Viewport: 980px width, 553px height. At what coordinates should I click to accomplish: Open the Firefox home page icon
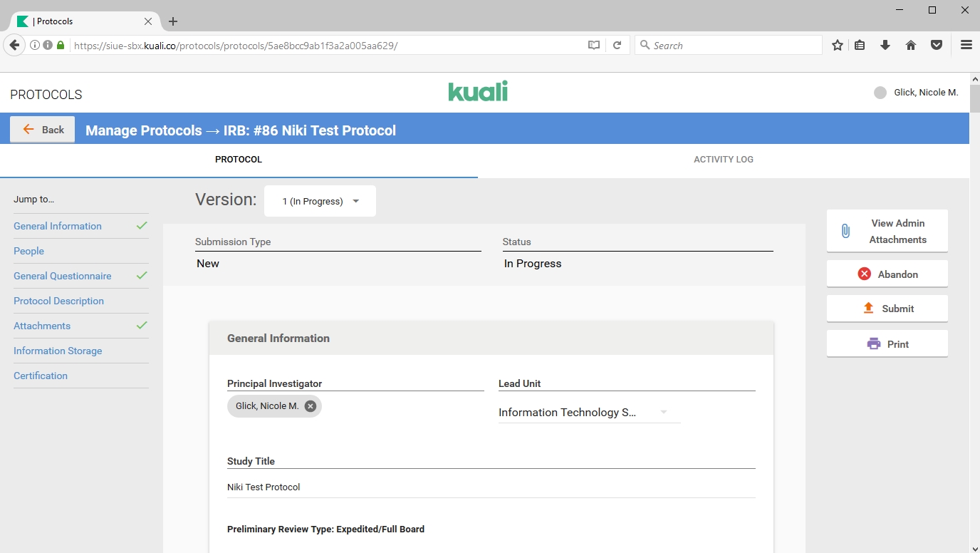click(911, 45)
